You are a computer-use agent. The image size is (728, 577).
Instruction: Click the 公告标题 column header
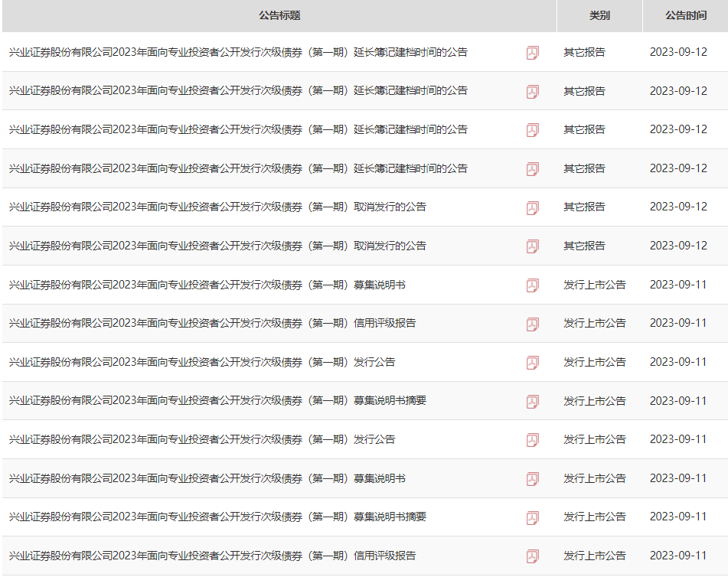pyautogui.click(x=279, y=16)
